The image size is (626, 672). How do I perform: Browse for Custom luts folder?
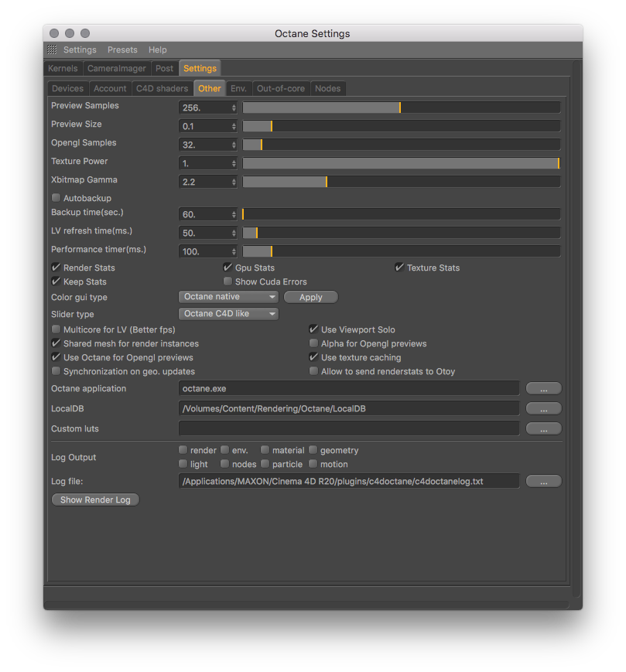point(544,428)
